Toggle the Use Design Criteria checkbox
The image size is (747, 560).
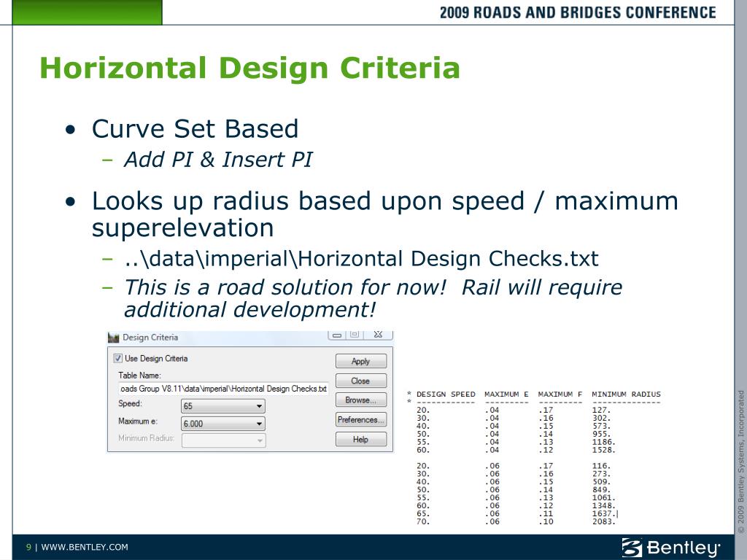117,358
